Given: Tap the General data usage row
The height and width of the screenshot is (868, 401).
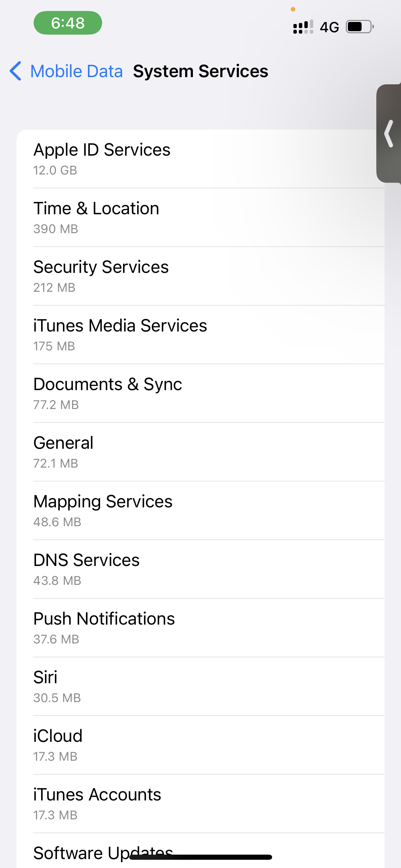Looking at the screenshot, I should point(200,452).
